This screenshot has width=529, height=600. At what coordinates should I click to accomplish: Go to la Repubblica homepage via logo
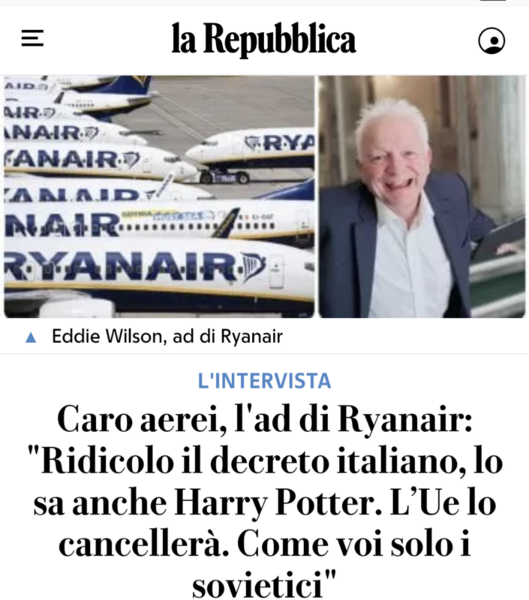pyautogui.click(x=264, y=39)
